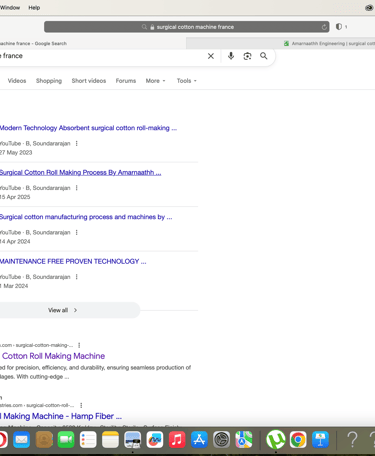Launch Freeform from the Dock
This screenshot has width=375, height=456.
(155, 440)
